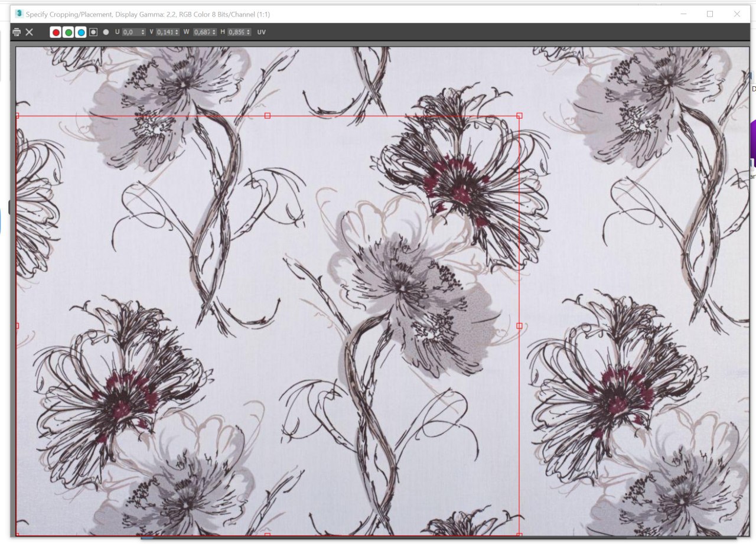Click the right-middle crop region handle
This screenshot has width=756, height=544.
click(x=519, y=325)
